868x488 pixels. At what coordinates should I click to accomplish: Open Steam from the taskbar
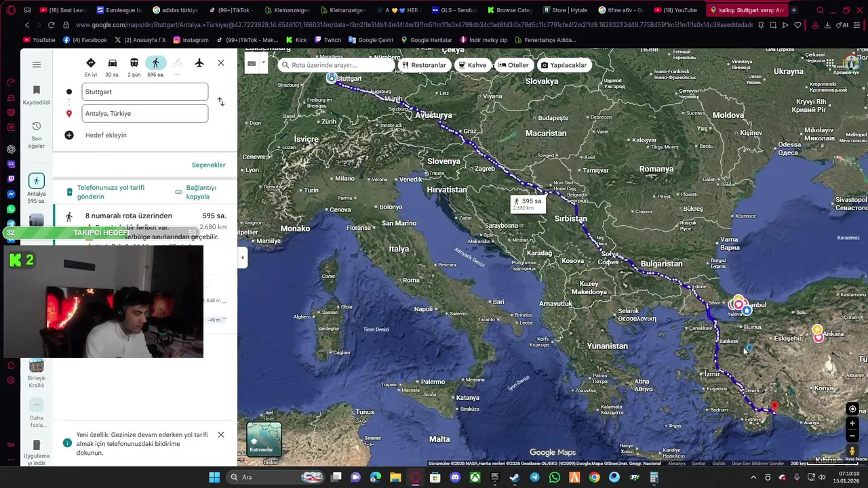coord(514,477)
